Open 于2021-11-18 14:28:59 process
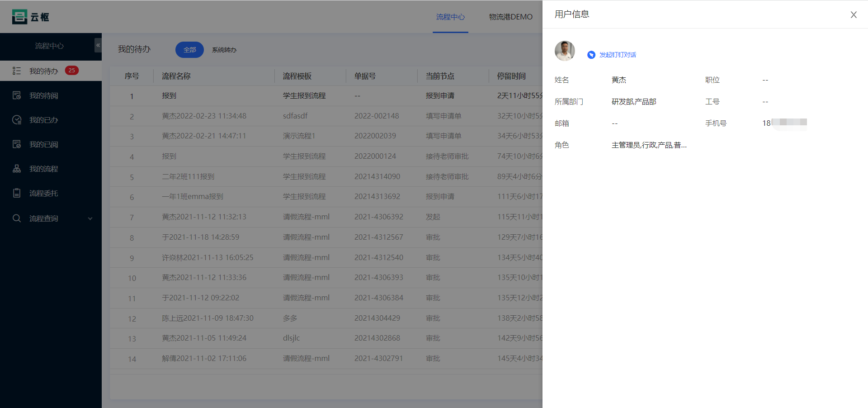Image resolution: width=868 pixels, height=408 pixels. [201, 237]
